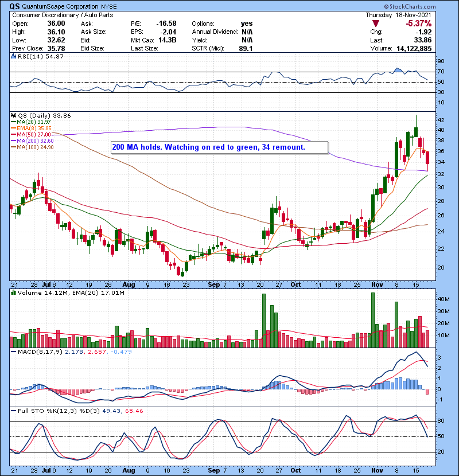Click the P/E value -16.58
459x476 pixels.
(166, 24)
